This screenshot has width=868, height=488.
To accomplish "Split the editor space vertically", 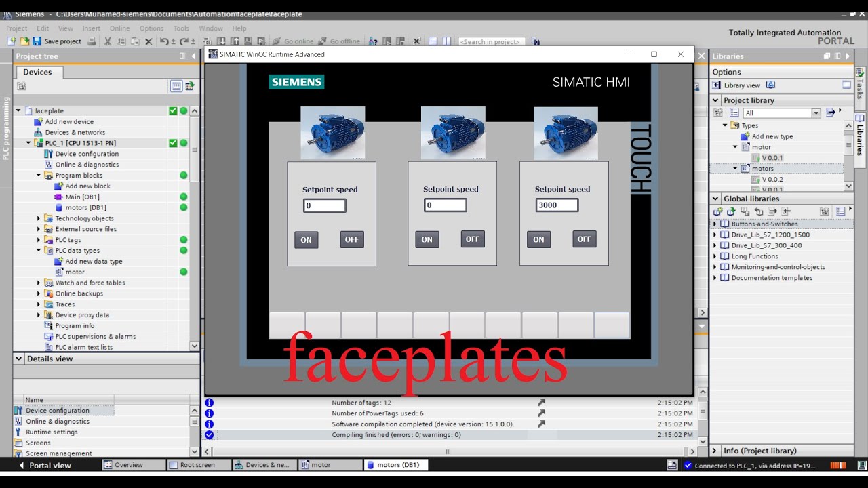I will click(446, 41).
